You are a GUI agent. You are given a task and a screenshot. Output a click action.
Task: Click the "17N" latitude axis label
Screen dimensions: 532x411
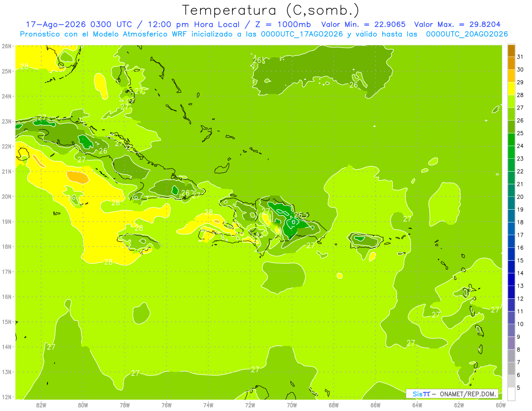(7, 272)
